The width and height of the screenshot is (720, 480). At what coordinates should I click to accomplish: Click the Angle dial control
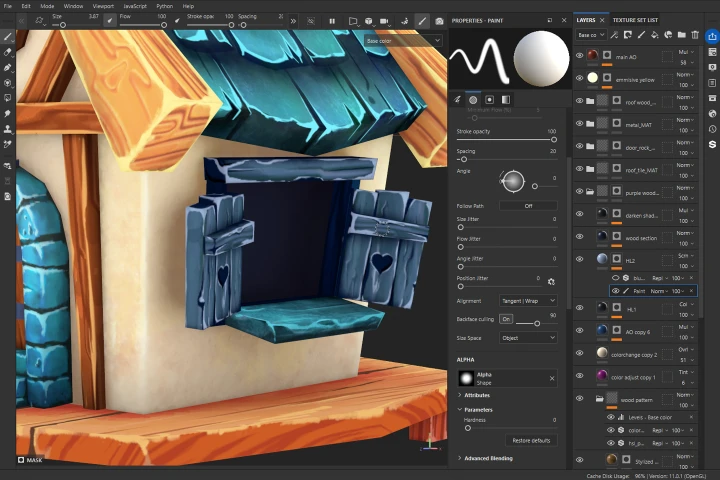point(512,181)
